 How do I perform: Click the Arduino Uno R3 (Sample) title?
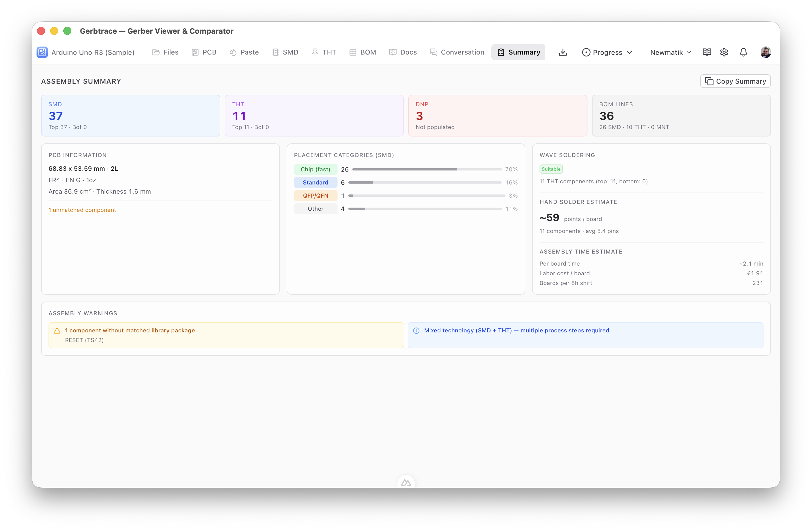point(93,52)
